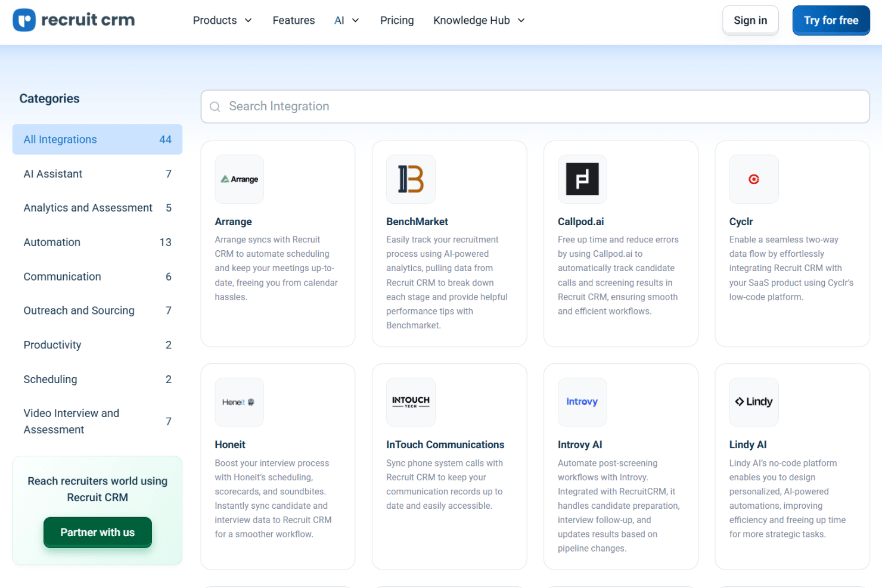Click the Try for free button
This screenshot has height=588, width=882.
coord(831,20)
